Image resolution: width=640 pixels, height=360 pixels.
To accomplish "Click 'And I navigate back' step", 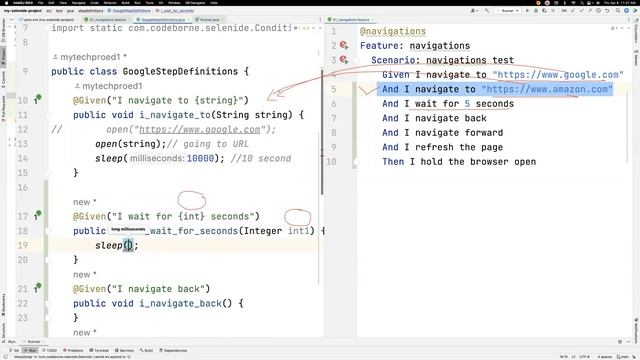I will pyautogui.click(x=434, y=118).
